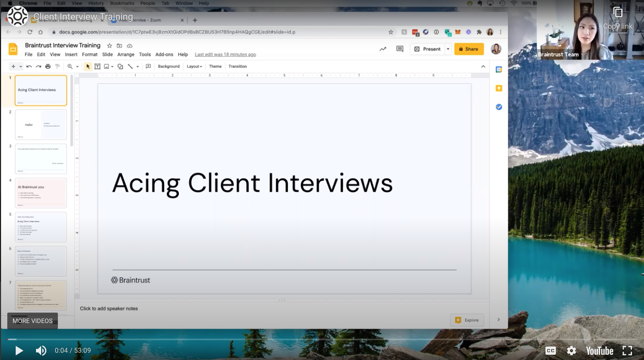Screen dimensions: 644x360
Task: Choose the select cursor tool
Action: tap(88, 66)
